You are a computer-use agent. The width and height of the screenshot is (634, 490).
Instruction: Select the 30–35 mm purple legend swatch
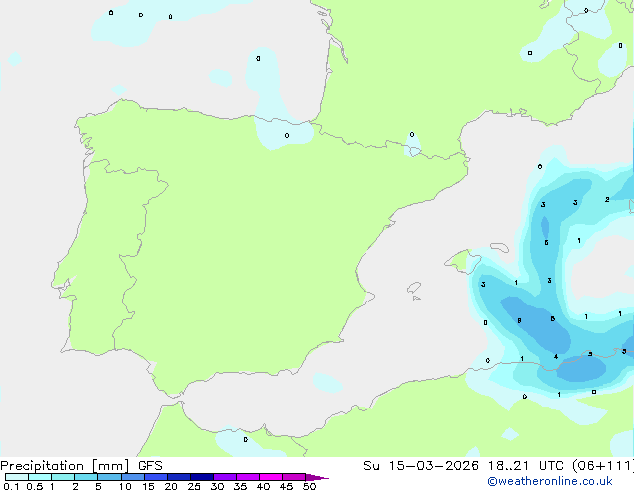tap(225, 477)
